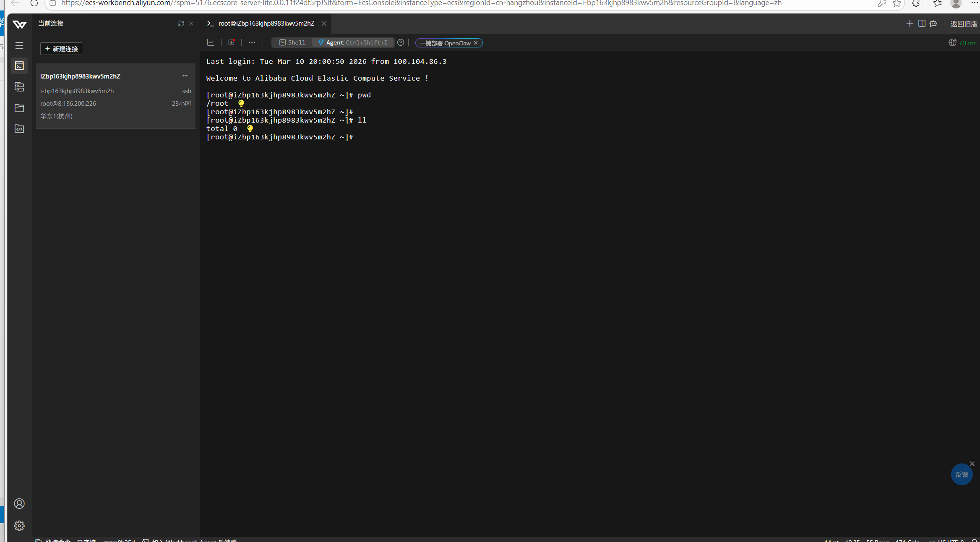Open connection iZbp163kjhp8983kwv5m2hZ options menu

(x=185, y=76)
